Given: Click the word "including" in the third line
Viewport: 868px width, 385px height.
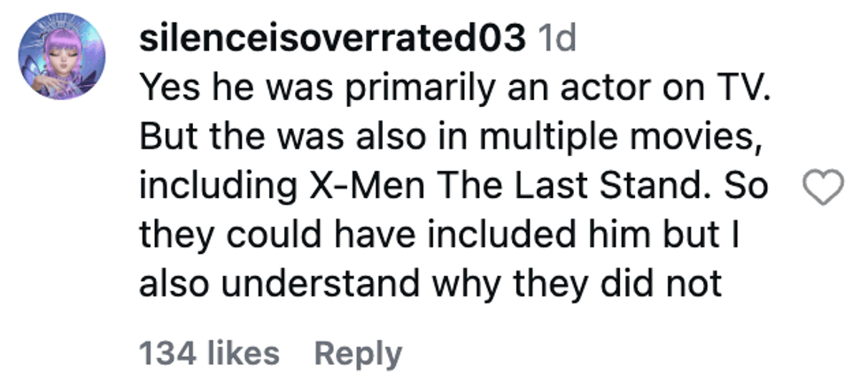Looking at the screenshot, I should tap(208, 187).
